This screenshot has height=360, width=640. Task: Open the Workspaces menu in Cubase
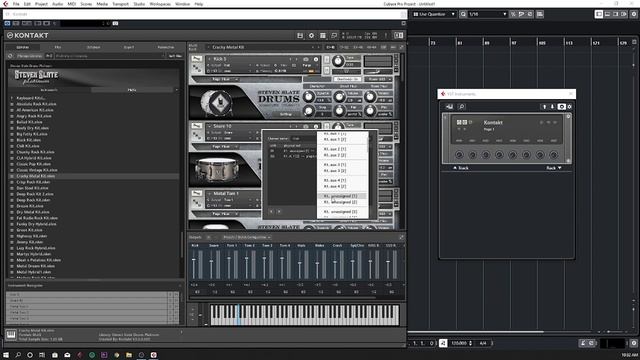160,4
